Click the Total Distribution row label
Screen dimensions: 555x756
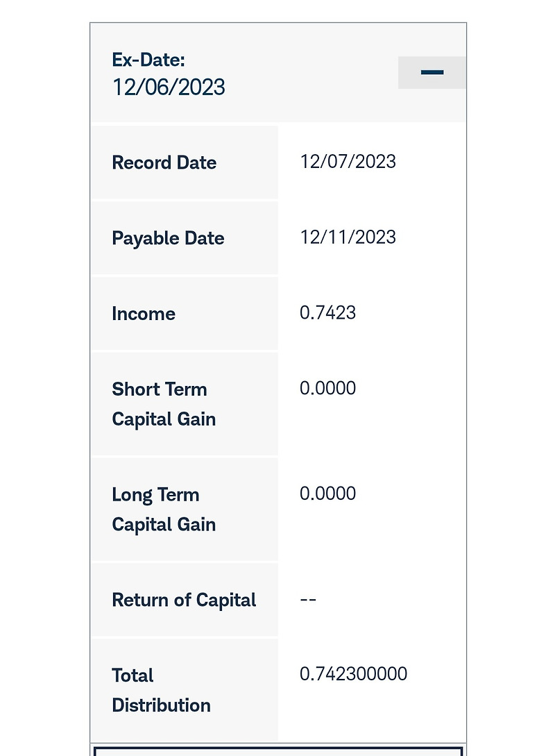pyautogui.click(x=161, y=690)
